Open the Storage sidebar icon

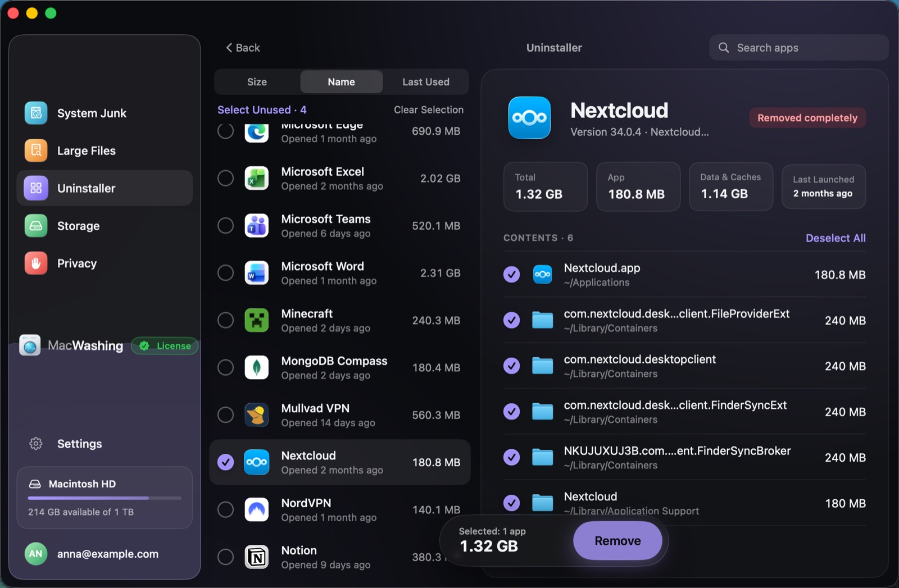pyautogui.click(x=36, y=226)
